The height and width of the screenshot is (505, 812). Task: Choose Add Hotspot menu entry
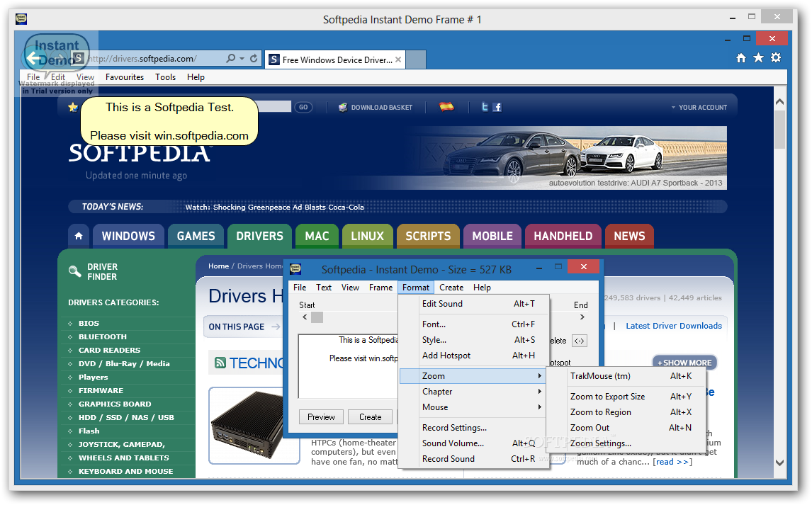point(474,356)
